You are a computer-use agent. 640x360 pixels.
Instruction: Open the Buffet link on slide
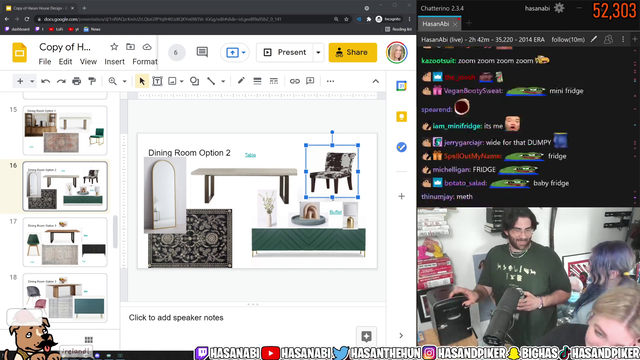336,212
